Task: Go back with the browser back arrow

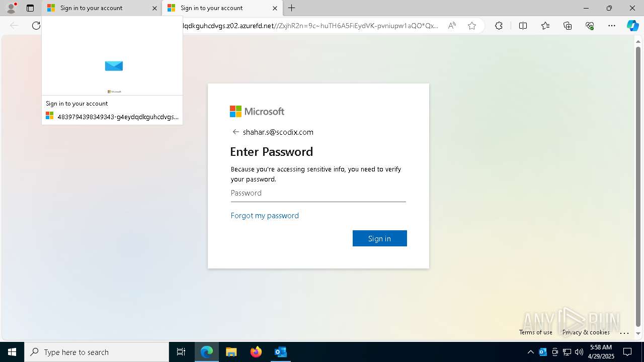Action: coord(14,26)
